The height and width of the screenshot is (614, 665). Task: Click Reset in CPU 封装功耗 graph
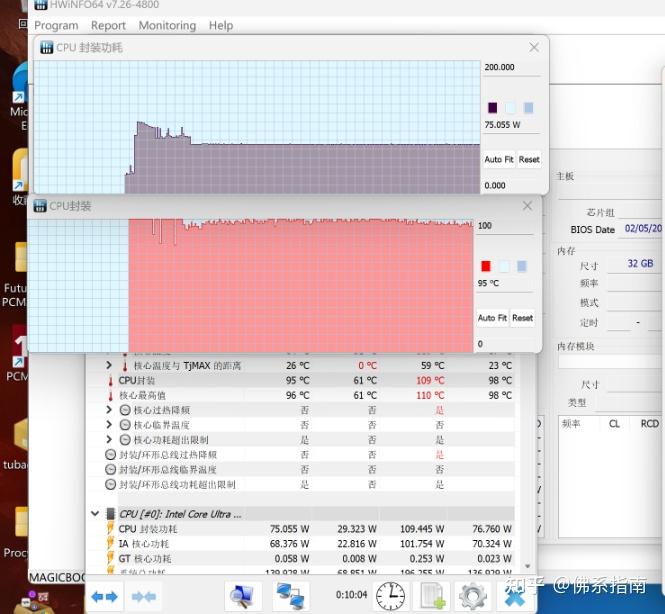pyautogui.click(x=529, y=160)
